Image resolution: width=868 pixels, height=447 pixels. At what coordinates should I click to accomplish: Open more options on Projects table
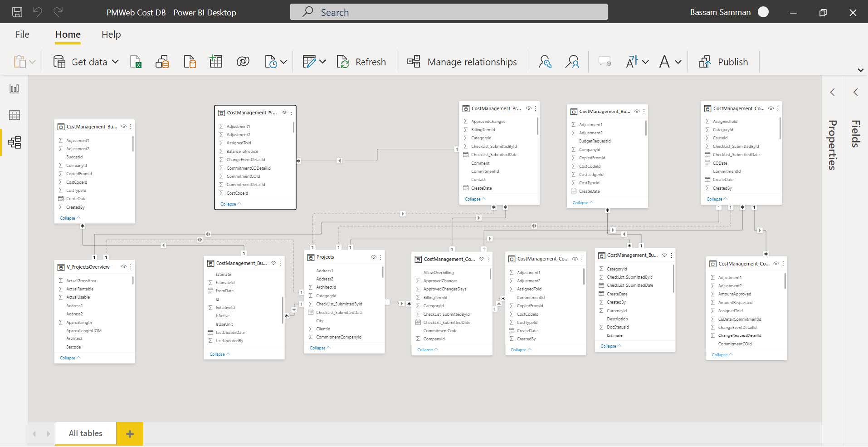380,257
